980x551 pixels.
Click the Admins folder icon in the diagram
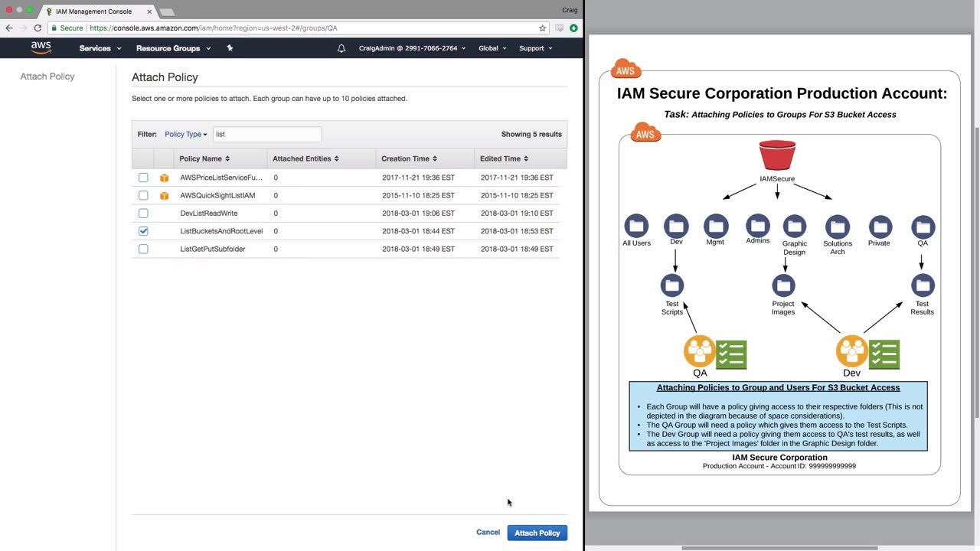point(758,225)
